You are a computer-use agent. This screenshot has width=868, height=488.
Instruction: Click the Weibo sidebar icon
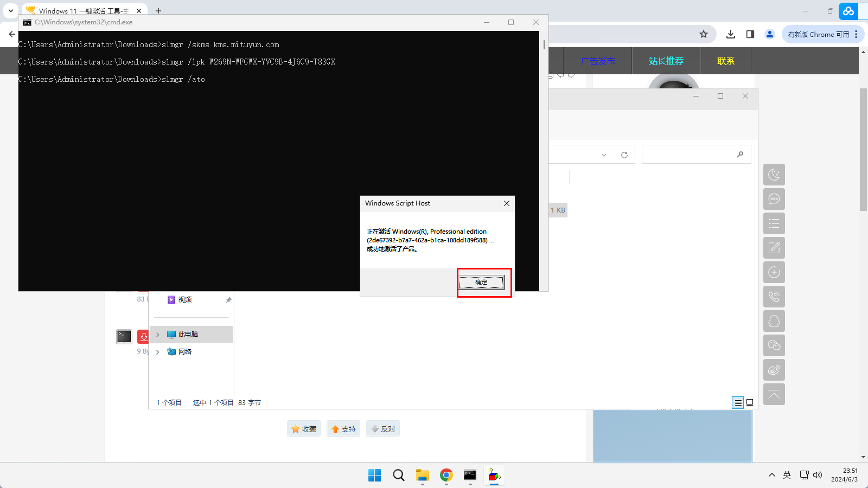pyautogui.click(x=774, y=370)
